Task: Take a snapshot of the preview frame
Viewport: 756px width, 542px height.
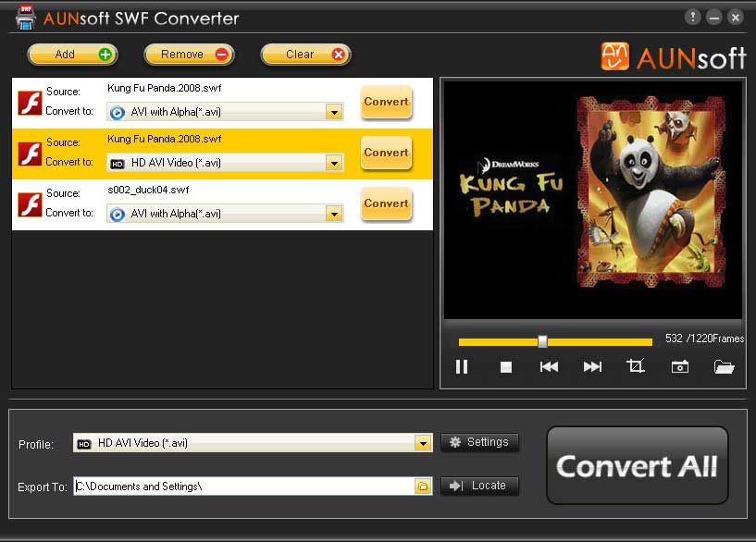Action: [x=680, y=367]
